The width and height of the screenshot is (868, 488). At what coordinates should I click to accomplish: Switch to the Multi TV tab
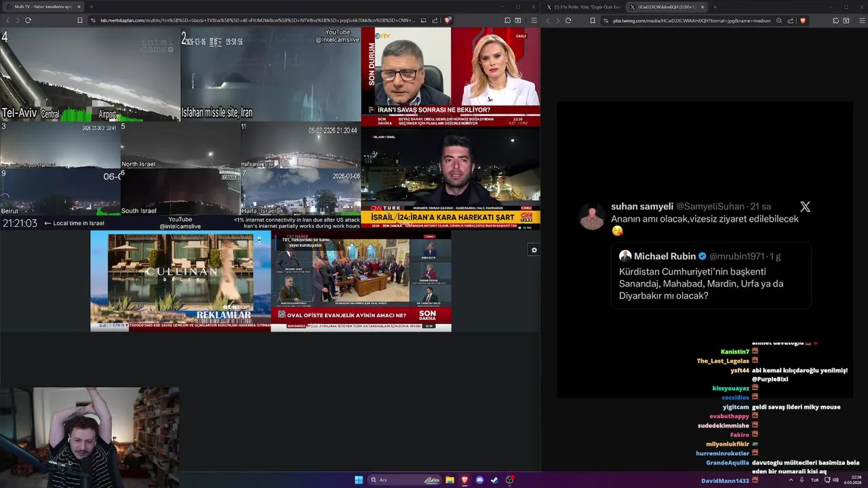click(x=43, y=7)
